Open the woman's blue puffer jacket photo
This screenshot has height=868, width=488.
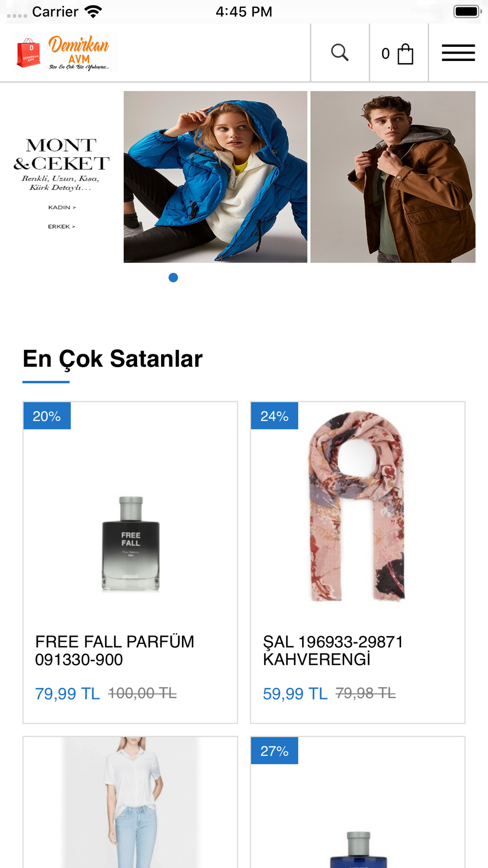[x=215, y=177]
